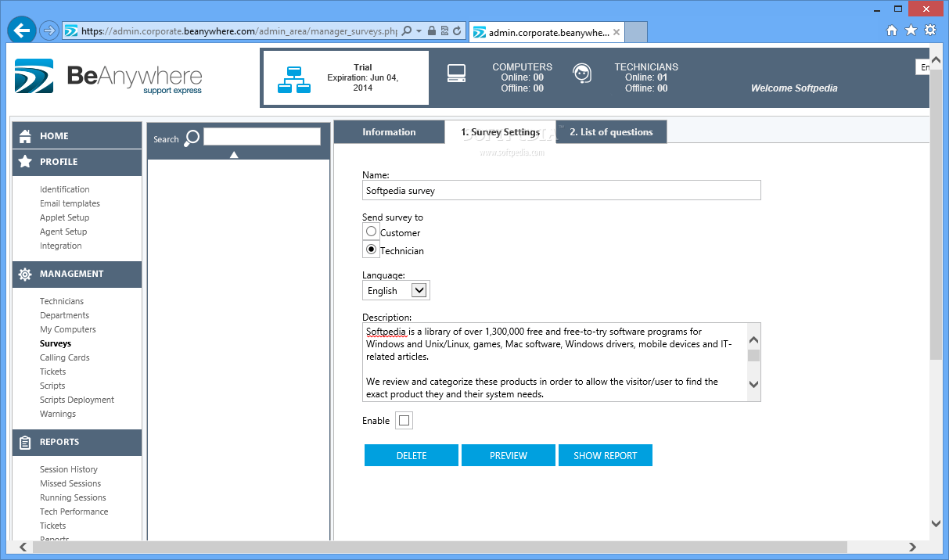Image resolution: width=949 pixels, height=560 pixels.
Task: Open the Scripts link
Action: click(x=52, y=386)
